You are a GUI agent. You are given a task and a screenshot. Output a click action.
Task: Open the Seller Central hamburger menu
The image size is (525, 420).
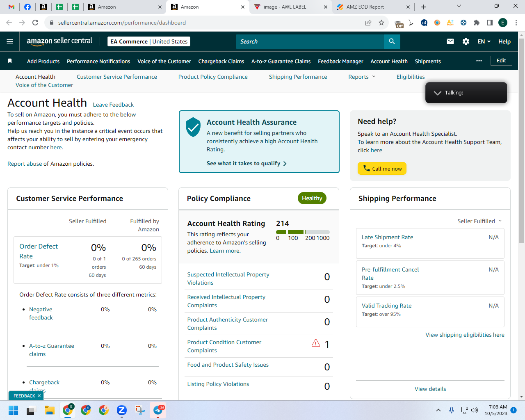click(10, 41)
